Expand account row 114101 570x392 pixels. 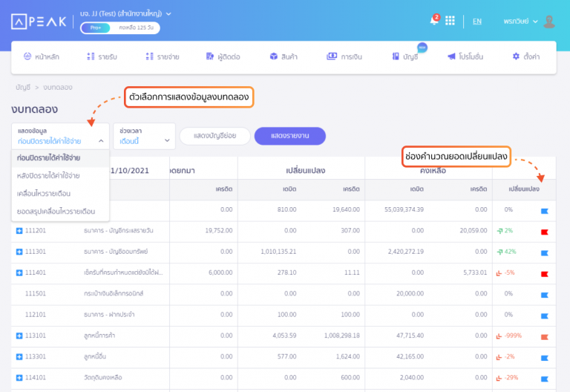click(19, 377)
